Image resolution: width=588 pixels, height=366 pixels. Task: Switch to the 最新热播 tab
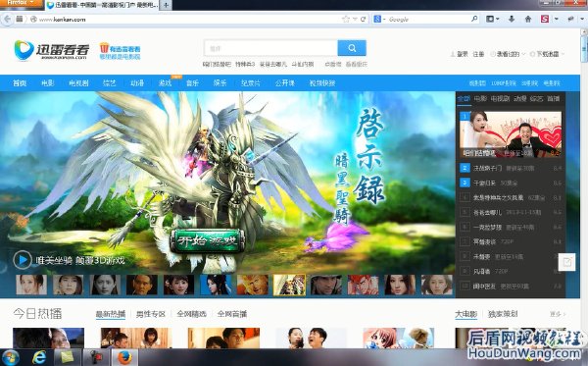coord(110,314)
